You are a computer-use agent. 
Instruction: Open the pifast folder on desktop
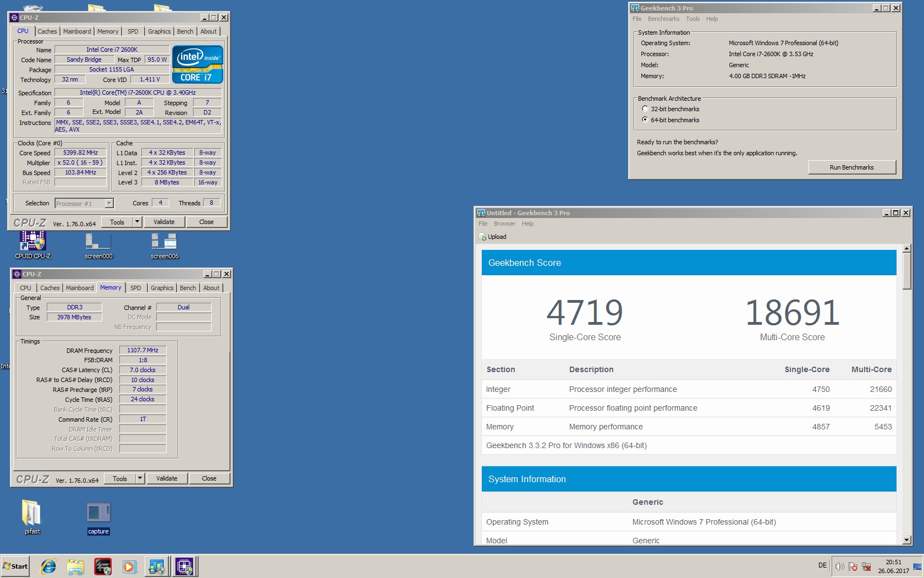pos(32,516)
